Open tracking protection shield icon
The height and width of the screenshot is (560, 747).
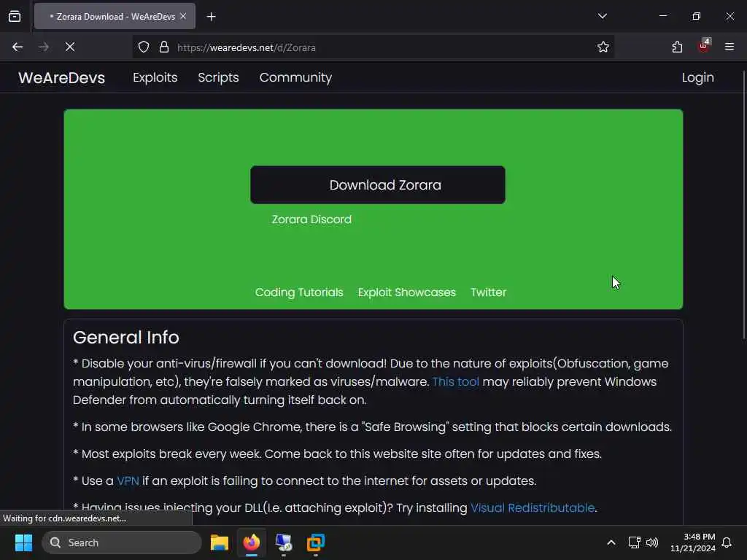point(144,47)
